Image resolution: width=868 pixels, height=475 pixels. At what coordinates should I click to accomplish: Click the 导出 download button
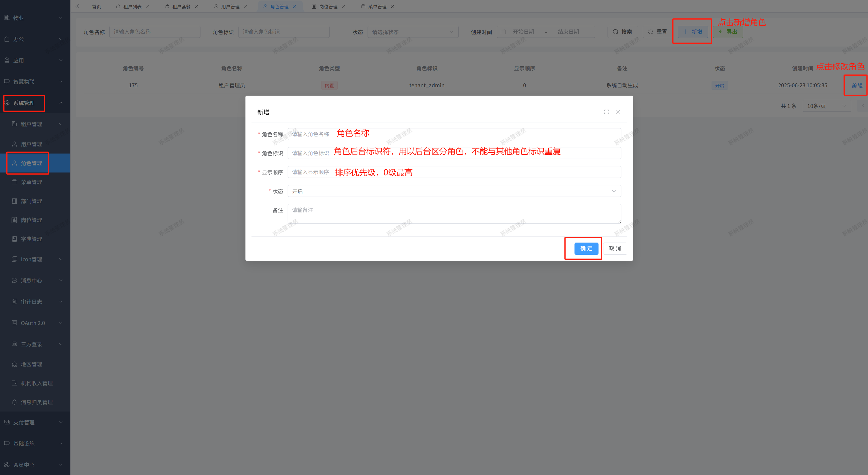[x=728, y=32]
